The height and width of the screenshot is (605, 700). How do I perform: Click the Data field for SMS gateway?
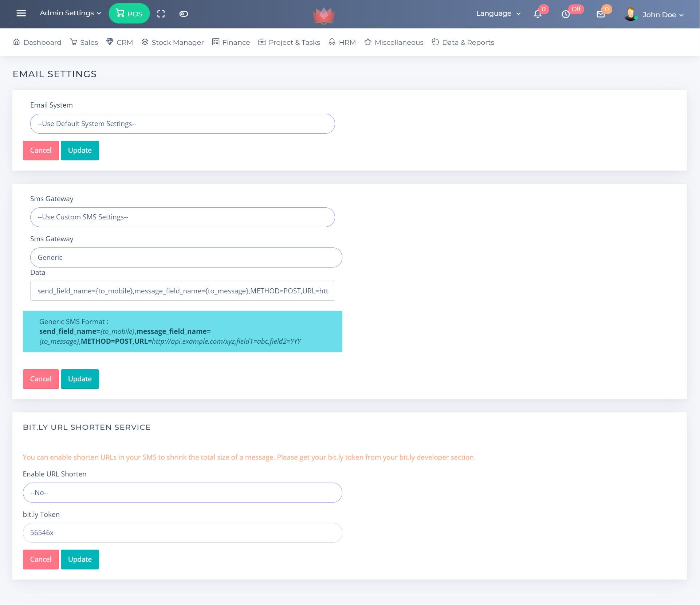pyautogui.click(x=182, y=291)
